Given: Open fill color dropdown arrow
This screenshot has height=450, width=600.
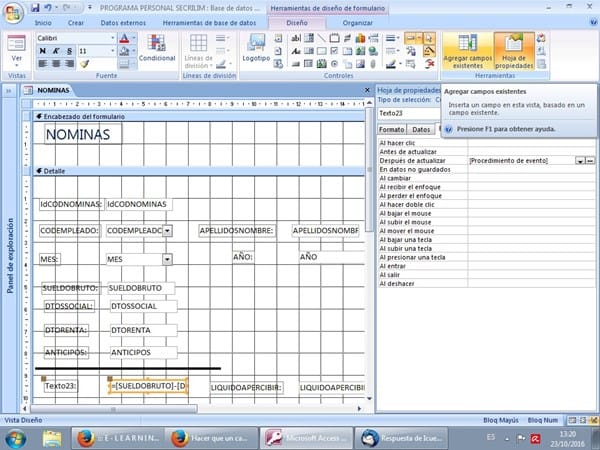Looking at the screenshot, I should point(134,51).
